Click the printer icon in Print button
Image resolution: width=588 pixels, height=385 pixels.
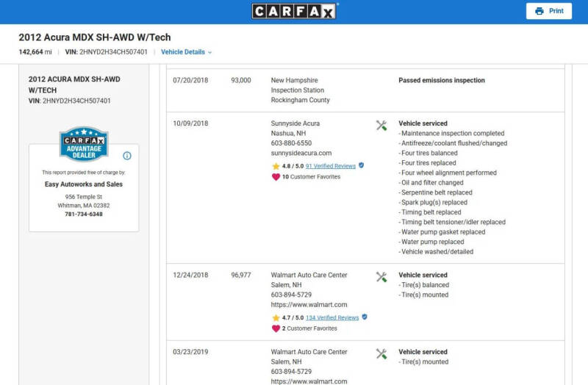539,11
